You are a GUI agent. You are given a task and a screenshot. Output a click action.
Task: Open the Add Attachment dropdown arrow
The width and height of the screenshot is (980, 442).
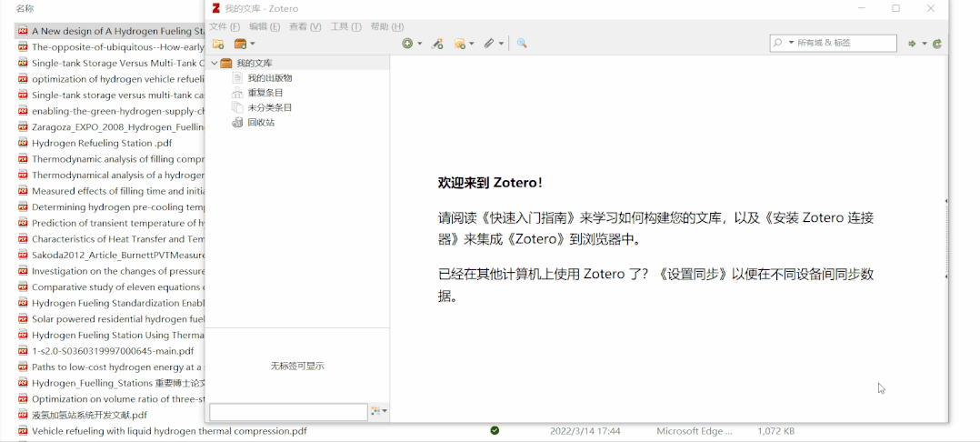(501, 44)
